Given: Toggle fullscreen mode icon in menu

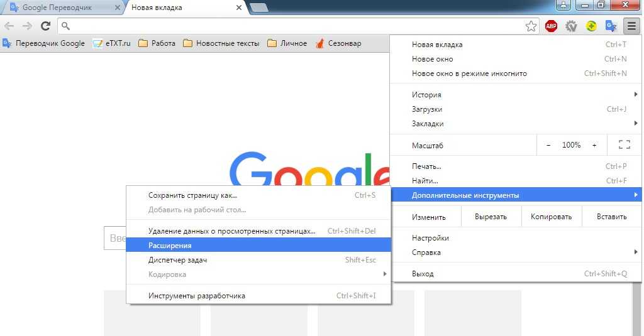Looking at the screenshot, I should 624,145.
